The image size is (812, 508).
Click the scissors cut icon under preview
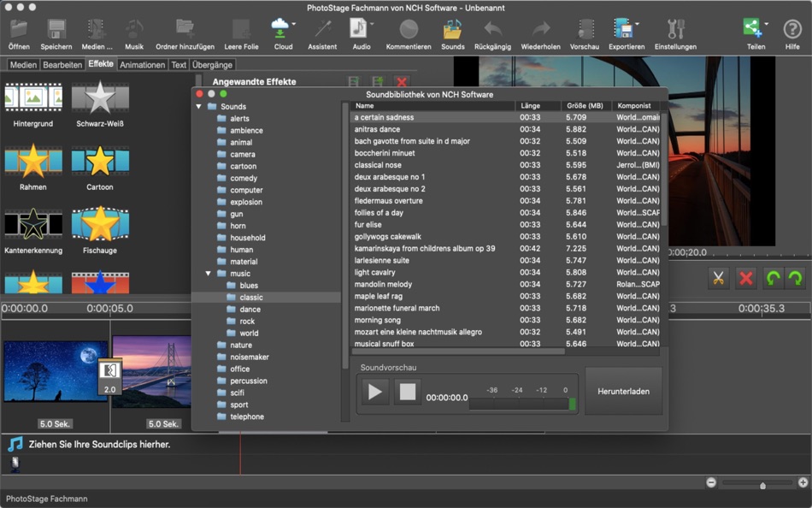click(718, 278)
